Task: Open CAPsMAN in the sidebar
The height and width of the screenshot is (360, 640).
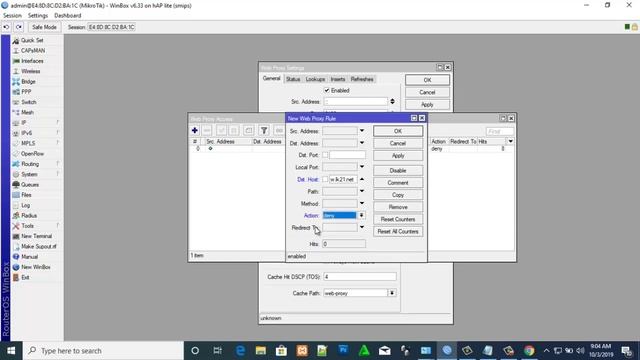Action: click(33, 51)
